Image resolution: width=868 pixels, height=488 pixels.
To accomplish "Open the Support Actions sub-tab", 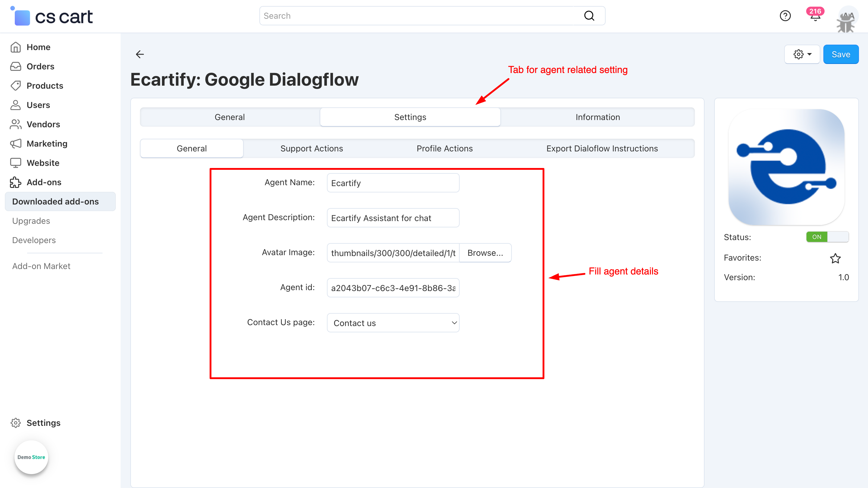I will click(x=311, y=149).
